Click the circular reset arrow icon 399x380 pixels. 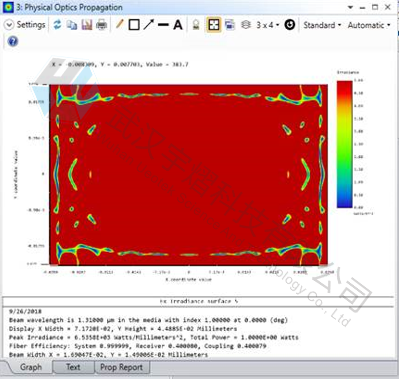coord(289,25)
